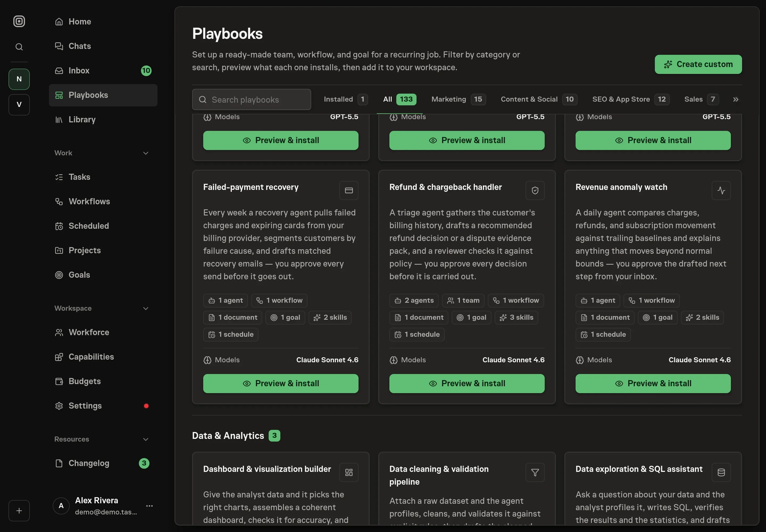766x532 pixels.
Task: Open the Refund & chargeback handler title
Action: (x=445, y=187)
